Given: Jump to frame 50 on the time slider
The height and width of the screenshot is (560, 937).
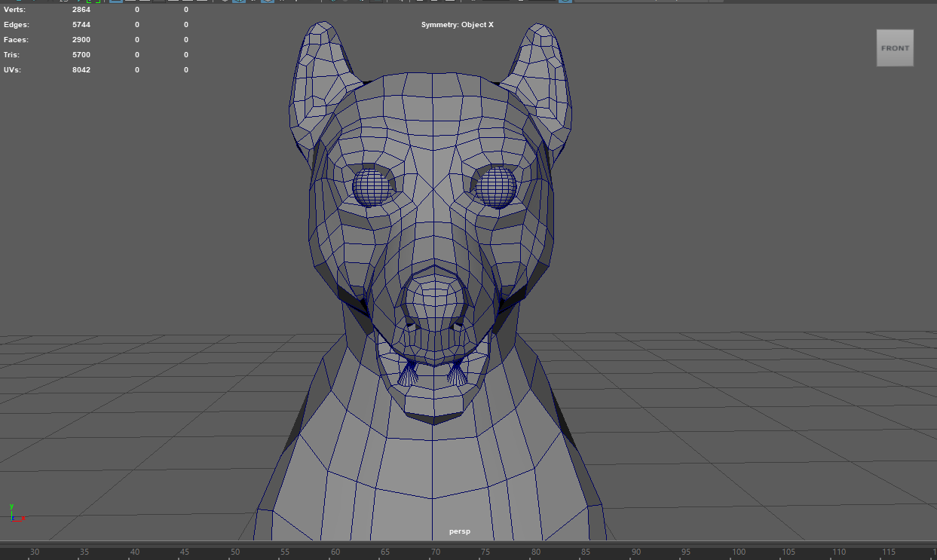Looking at the screenshot, I should pyautogui.click(x=235, y=552).
